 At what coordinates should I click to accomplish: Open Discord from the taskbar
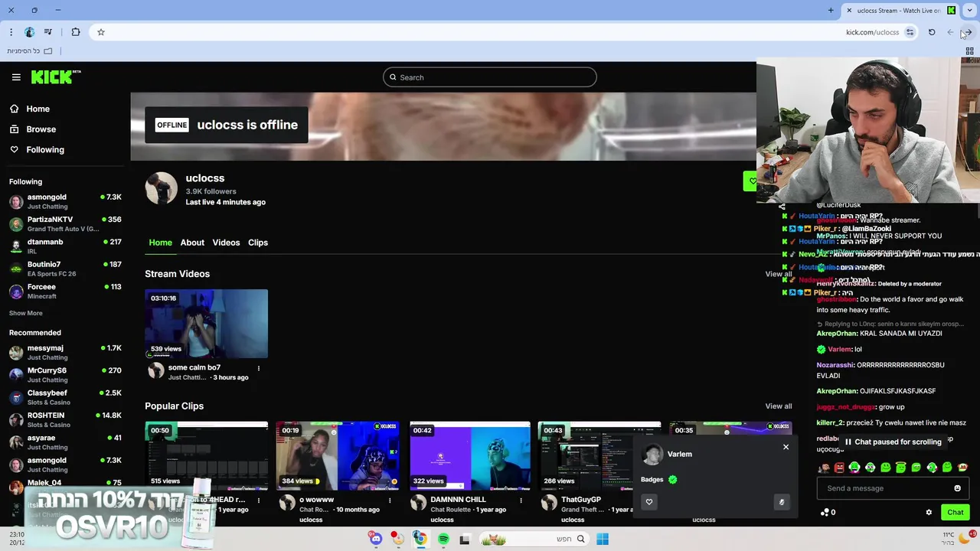click(376, 540)
